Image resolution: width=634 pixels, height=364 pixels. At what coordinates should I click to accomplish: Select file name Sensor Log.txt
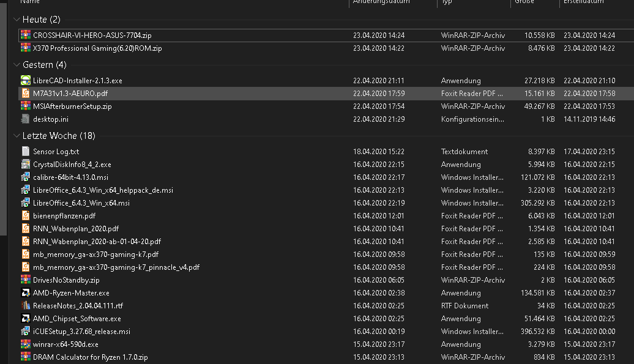(56, 152)
